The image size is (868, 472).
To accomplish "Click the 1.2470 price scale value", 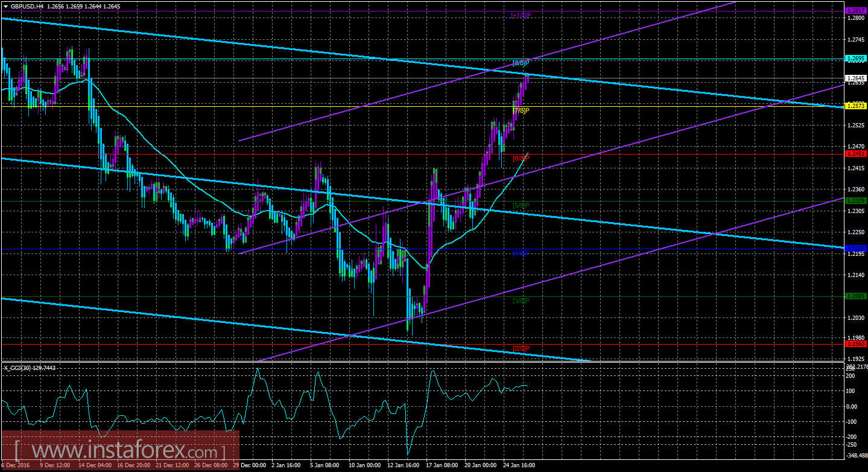I will point(855,147).
